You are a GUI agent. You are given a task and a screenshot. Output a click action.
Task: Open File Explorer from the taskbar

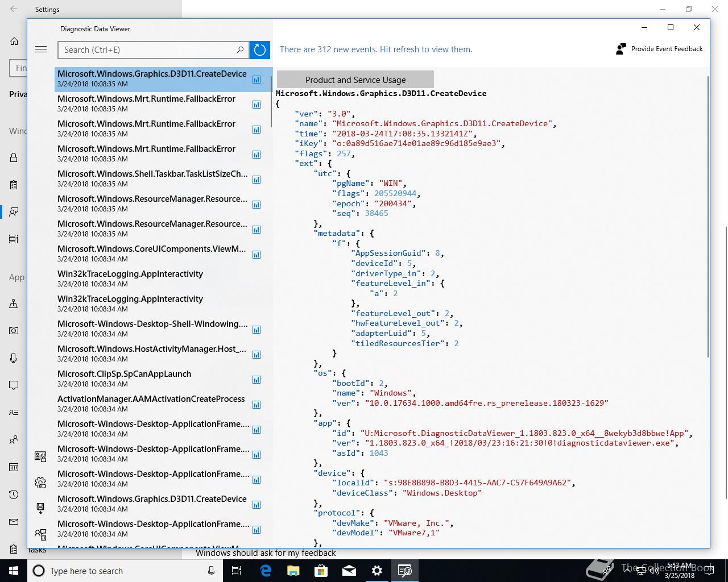click(293, 571)
